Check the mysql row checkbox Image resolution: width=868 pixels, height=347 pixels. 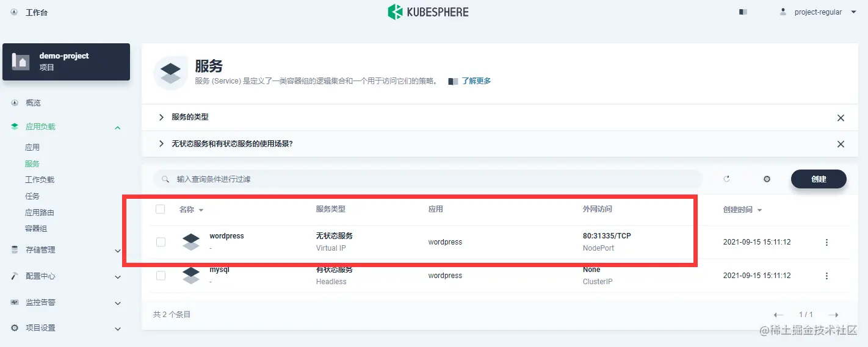point(161,276)
